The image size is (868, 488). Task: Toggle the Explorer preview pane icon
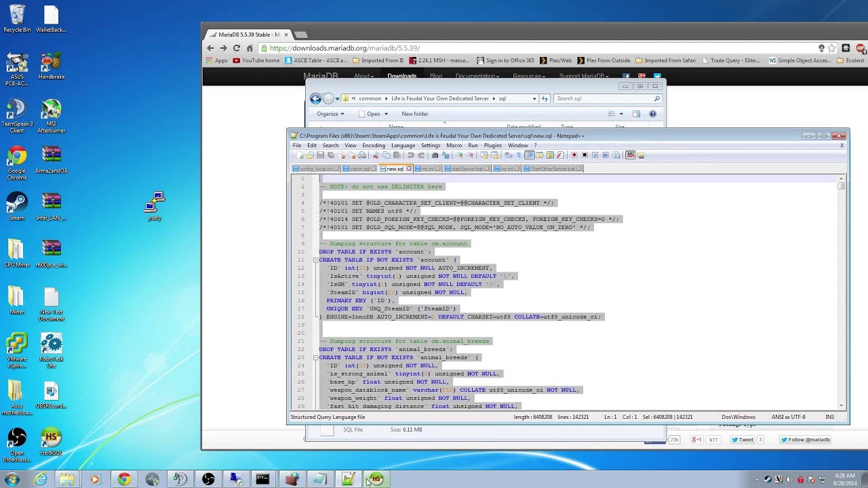pos(636,114)
